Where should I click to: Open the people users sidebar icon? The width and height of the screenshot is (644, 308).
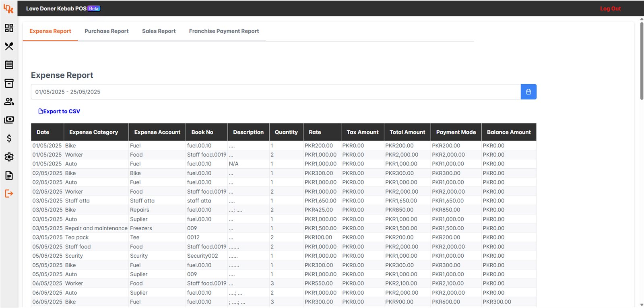pos(9,101)
